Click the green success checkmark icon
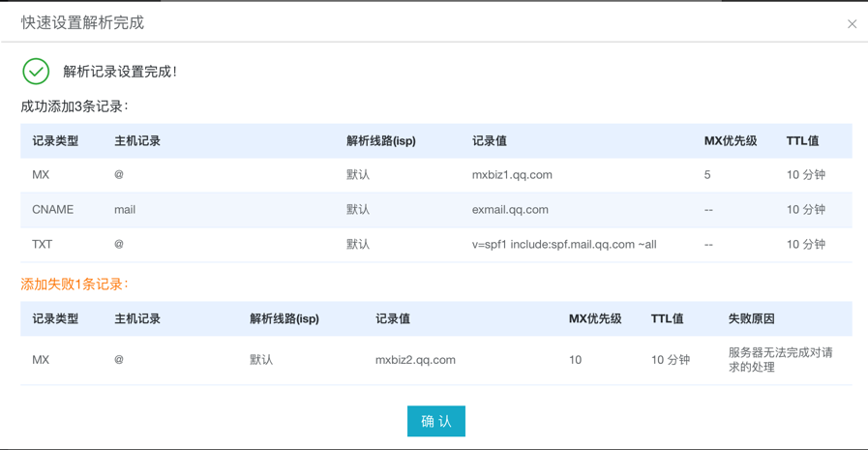 click(36, 72)
